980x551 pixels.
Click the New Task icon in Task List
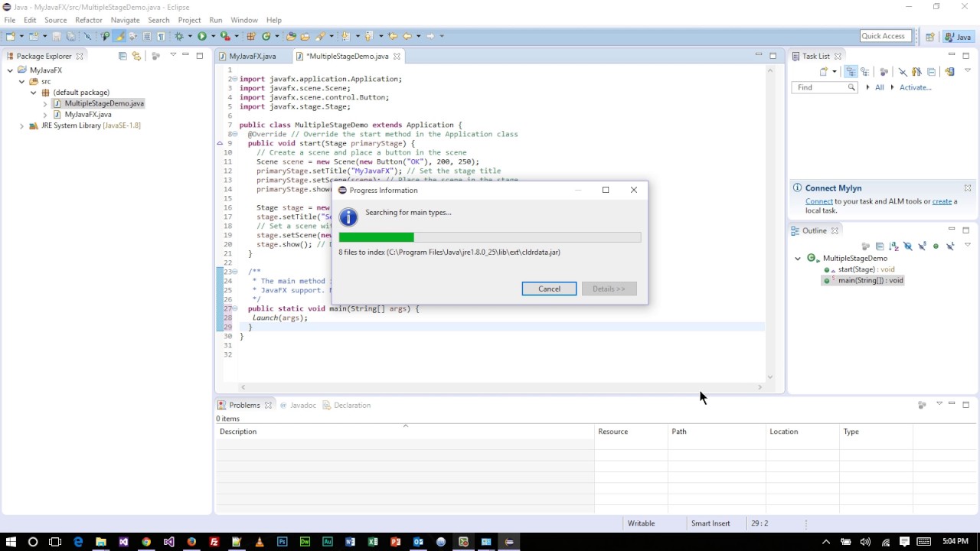tap(824, 71)
